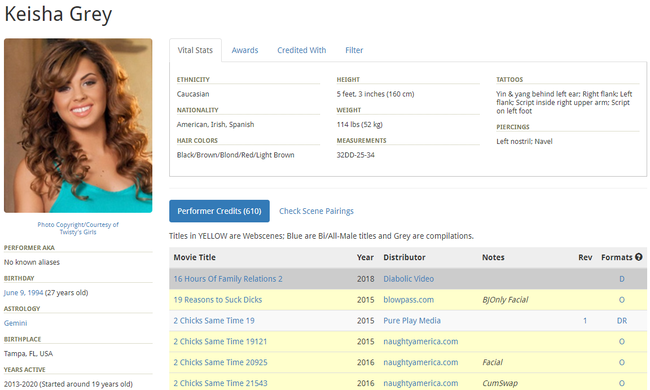The width and height of the screenshot is (650, 390).
Task: Click the Movie Title column header
Action: [x=194, y=257]
